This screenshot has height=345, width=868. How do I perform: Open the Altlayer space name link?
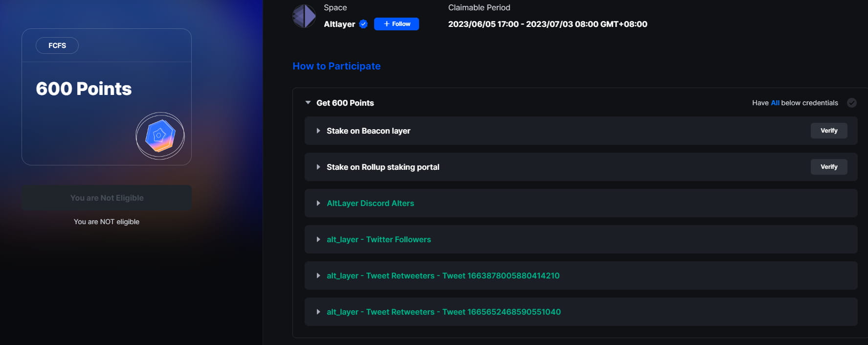click(x=339, y=24)
